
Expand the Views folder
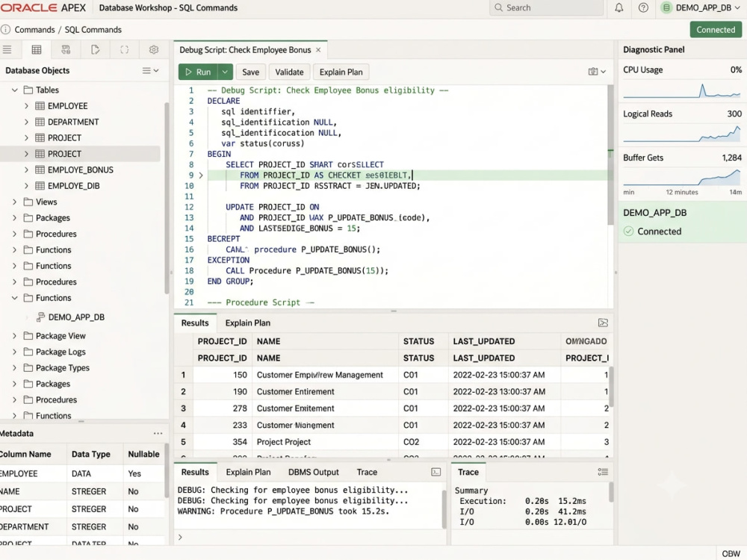point(14,202)
